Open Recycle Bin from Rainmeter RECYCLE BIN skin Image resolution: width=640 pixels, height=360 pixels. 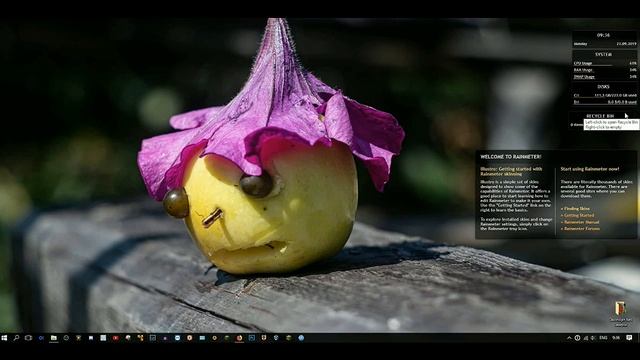pos(600,116)
